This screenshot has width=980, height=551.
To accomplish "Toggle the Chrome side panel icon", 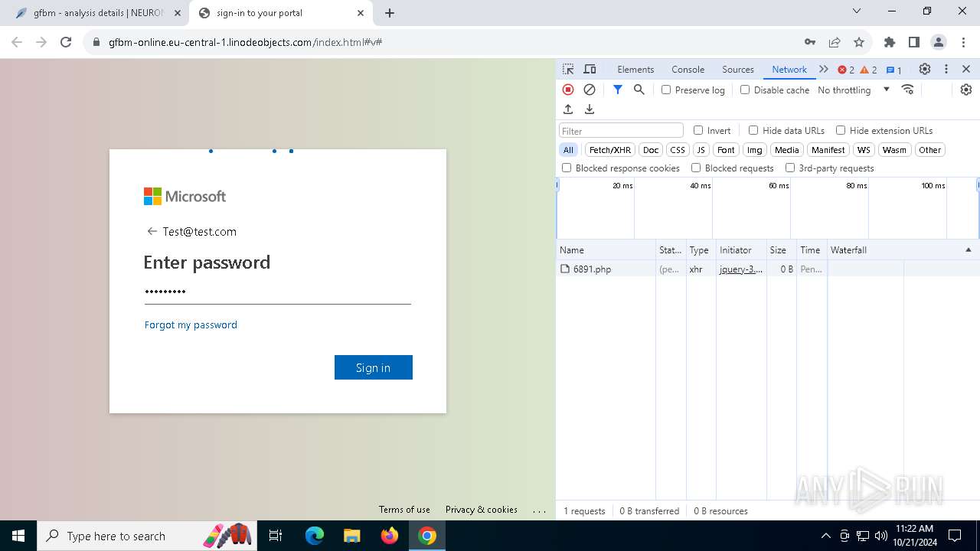I will 914,42.
